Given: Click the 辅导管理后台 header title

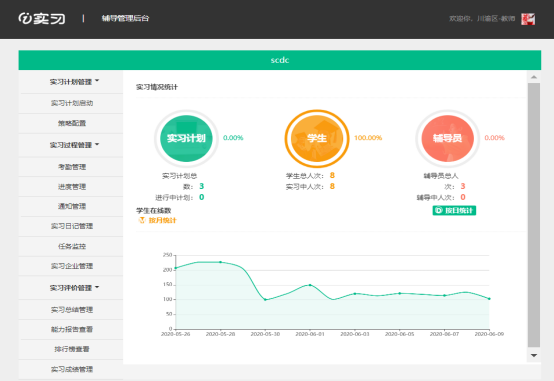Looking at the screenshot, I should [x=125, y=18].
